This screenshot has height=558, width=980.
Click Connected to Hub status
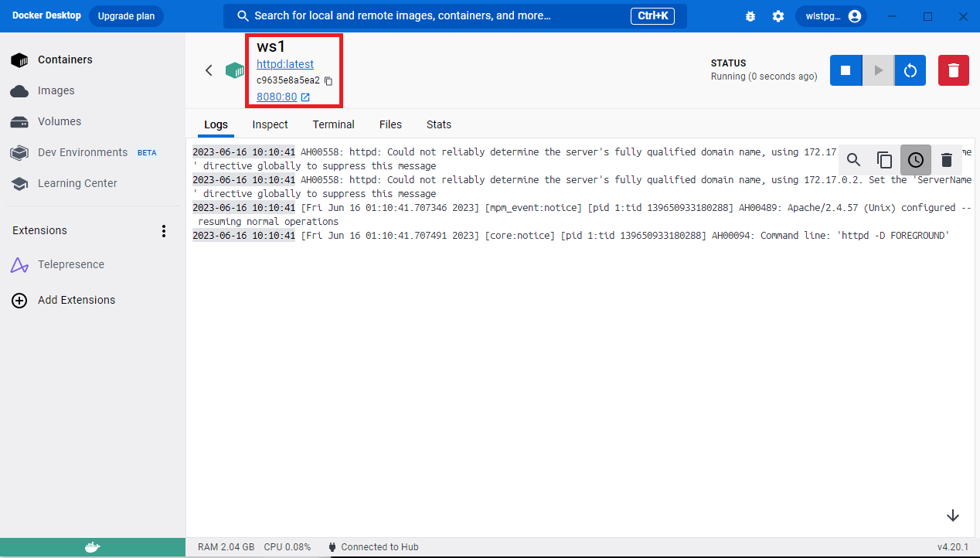coord(373,547)
